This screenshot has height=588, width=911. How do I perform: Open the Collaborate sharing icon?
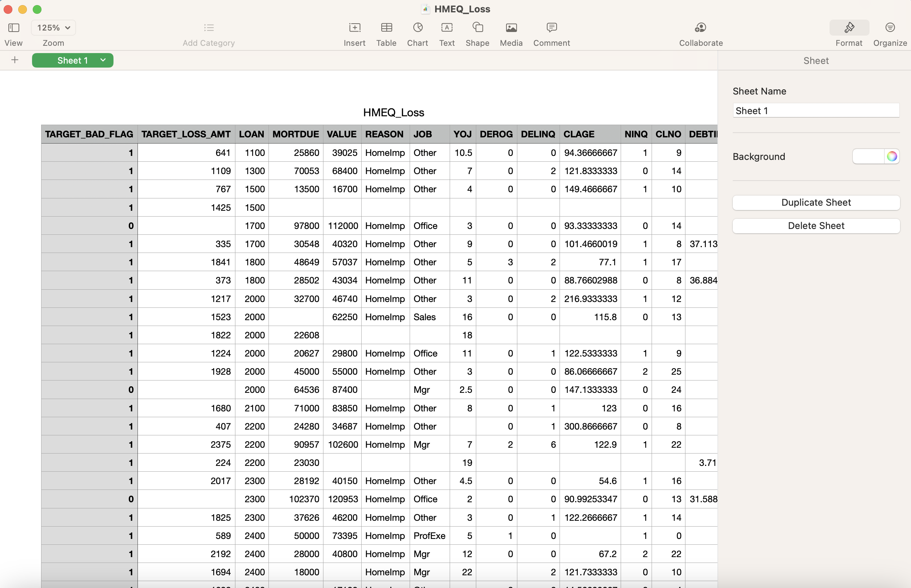click(700, 28)
